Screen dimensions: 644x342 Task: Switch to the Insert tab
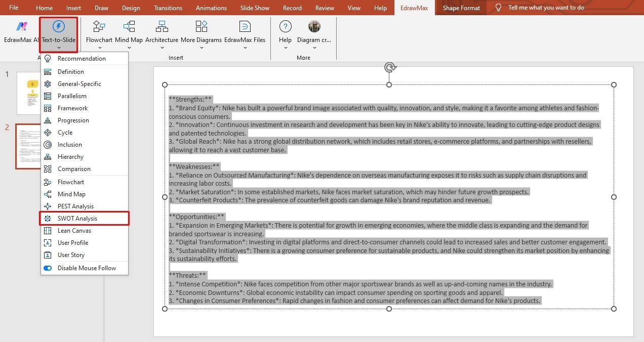tap(73, 8)
